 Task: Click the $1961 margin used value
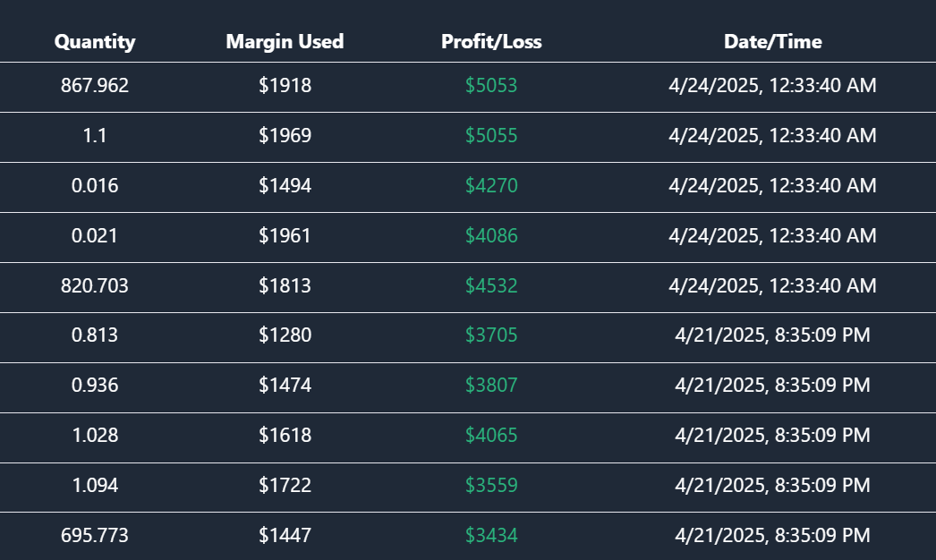tap(285, 236)
